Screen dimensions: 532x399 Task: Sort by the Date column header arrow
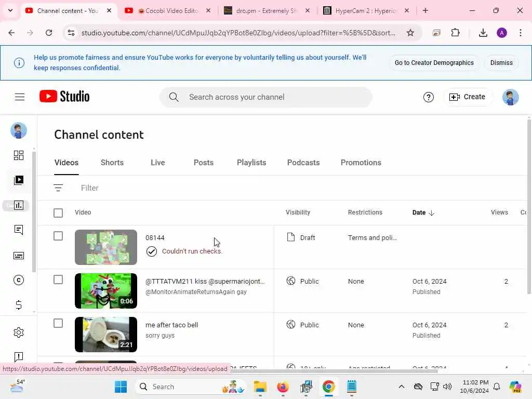(432, 212)
